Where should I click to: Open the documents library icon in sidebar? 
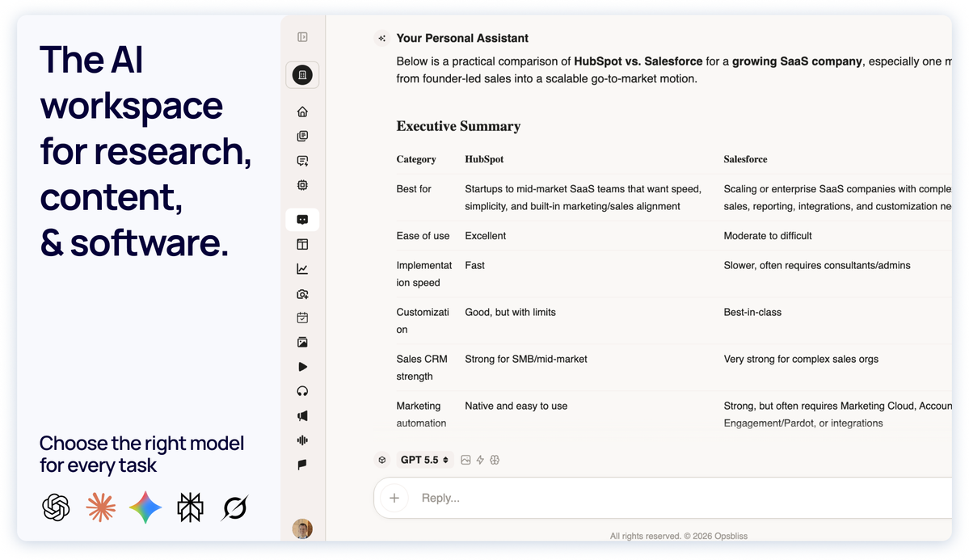click(x=302, y=136)
